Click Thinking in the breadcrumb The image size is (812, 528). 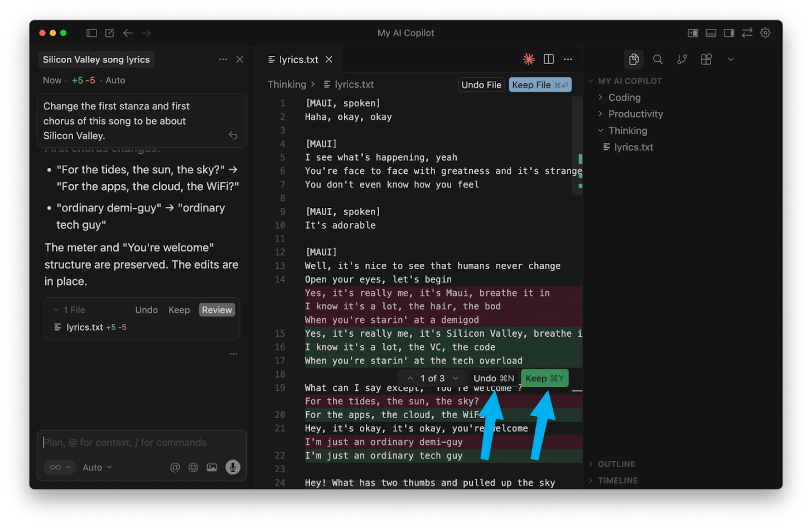pyautogui.click(x=287, y=85)
